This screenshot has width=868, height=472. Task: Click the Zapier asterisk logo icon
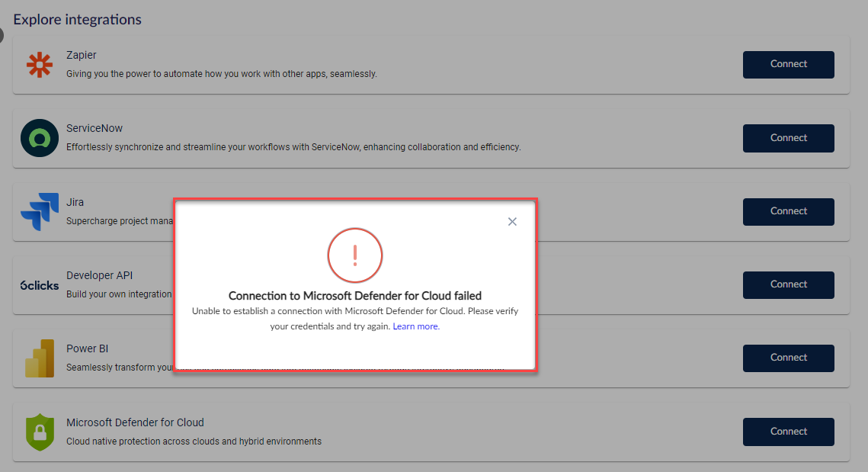[x=40, y=65]
